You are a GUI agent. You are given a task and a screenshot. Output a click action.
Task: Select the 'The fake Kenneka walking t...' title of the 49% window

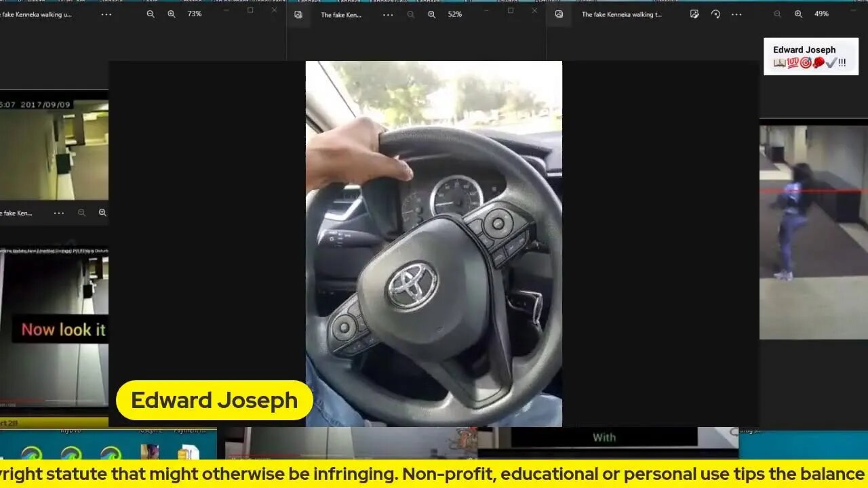(x=622, y=14)
